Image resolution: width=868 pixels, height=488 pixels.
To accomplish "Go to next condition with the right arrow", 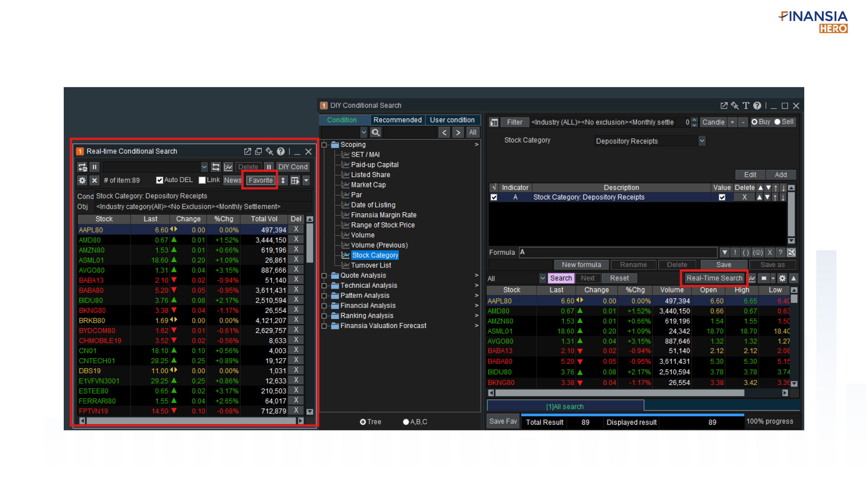I will coord(458,132).
